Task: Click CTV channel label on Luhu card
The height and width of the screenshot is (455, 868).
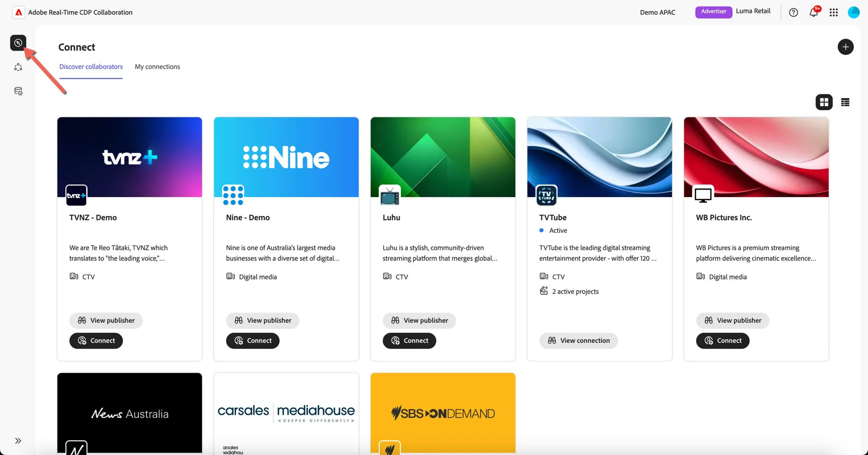Action: click(x=402, y=277)
